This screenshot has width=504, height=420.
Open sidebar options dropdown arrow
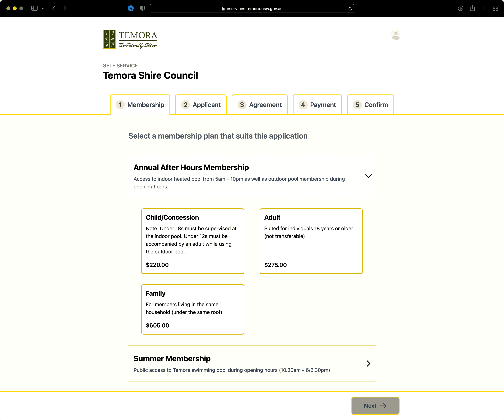pyautogui.click(x=43, y=8)
